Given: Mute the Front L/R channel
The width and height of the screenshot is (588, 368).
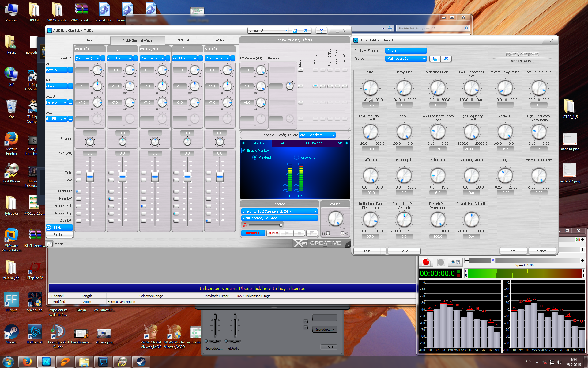Looking at the screenshot, I should coord(79,173).
